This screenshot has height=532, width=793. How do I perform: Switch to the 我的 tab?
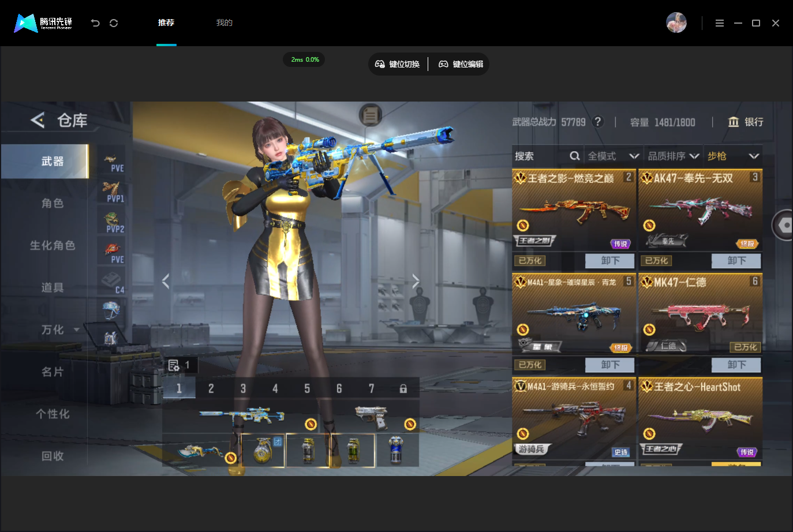tap(224, 23)
